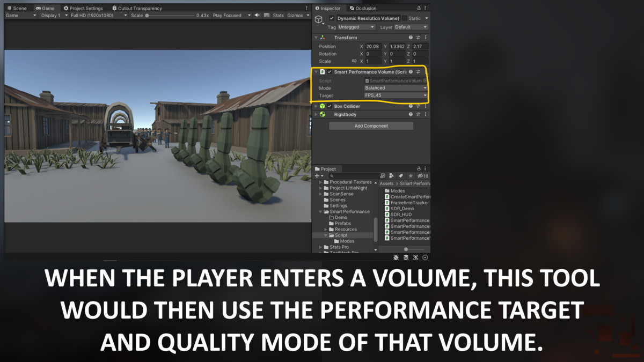
Task: Click the Add Component button
Action: tap(371, 126)
